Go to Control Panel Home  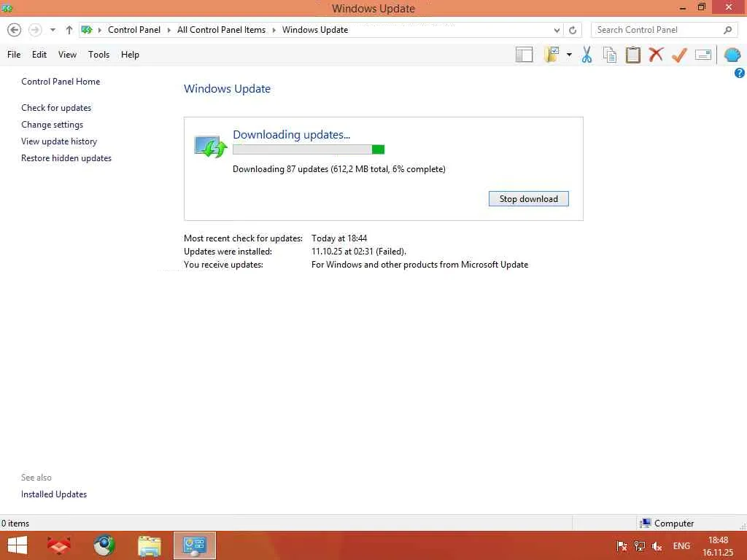pos(61,82)
